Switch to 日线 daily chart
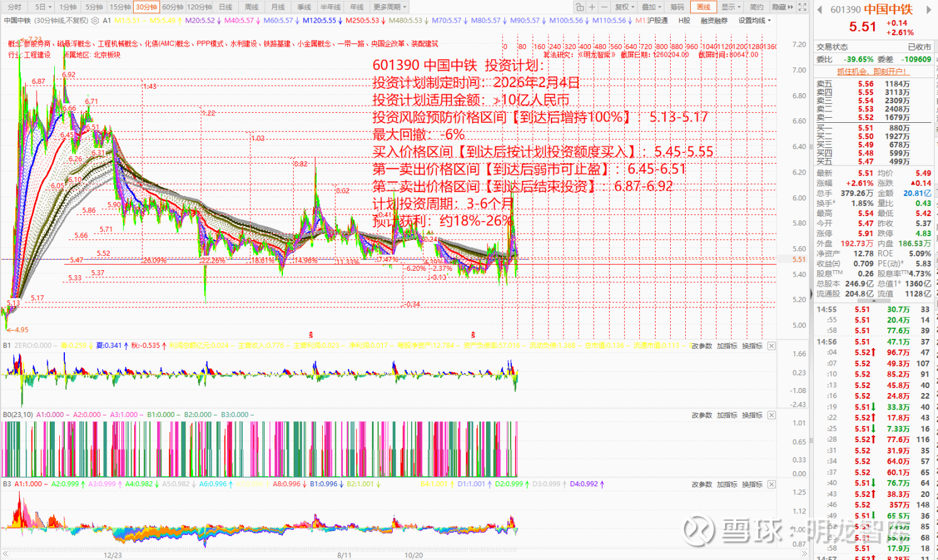The width and height of the screenshot is (938, 560). [x=225, y=7]
